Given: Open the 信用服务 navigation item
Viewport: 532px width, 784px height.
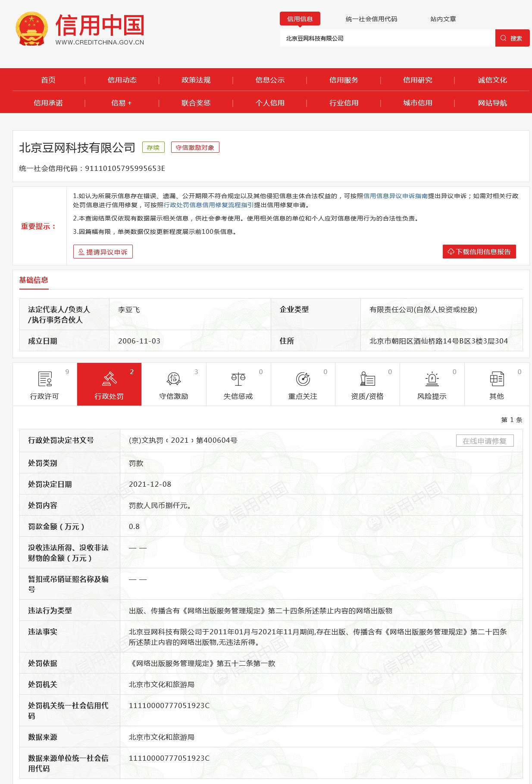Looking at the screenshot, I should (344, 80).
